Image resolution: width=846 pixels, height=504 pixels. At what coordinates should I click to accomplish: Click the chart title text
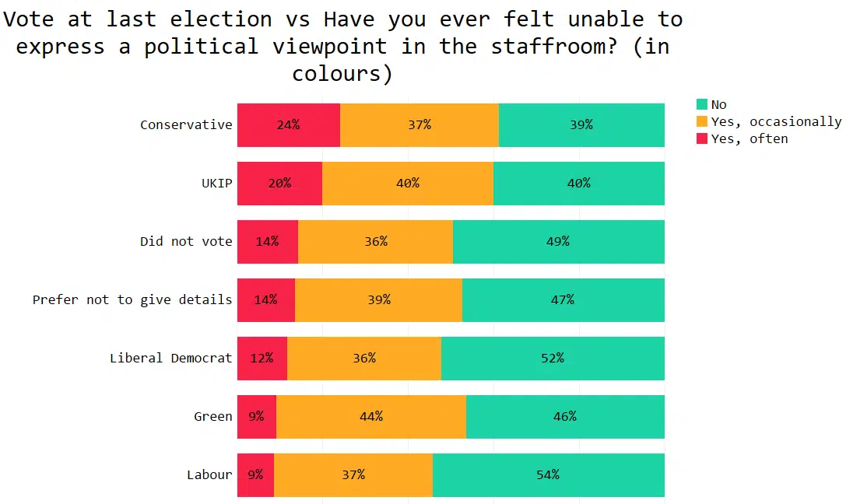tap(342, 45)
